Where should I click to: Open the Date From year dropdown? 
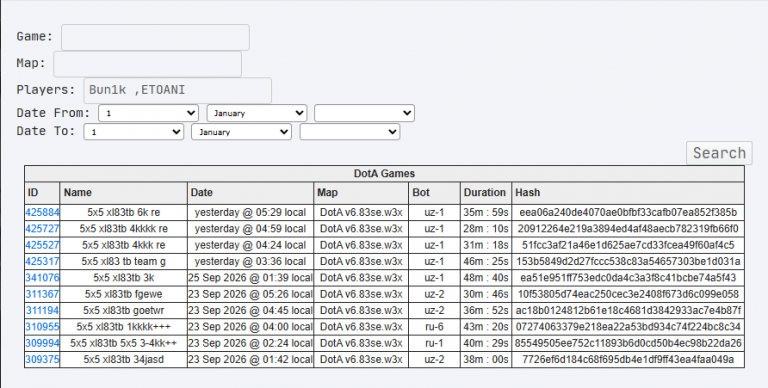point(364,113)
